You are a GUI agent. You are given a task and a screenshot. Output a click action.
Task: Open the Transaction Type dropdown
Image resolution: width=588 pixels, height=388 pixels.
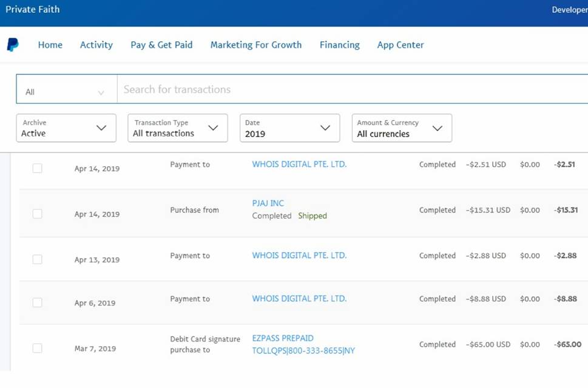tap(178, 128)
